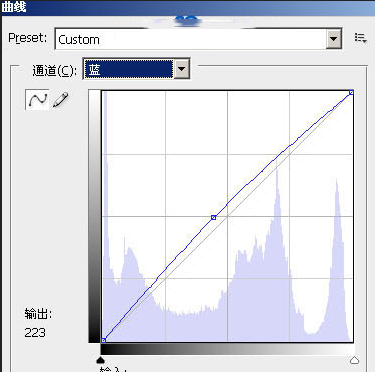The width and height of the screenshot is (375, 372).
Task: Select the edit points curve tool
Action: [x=37, y=99]
